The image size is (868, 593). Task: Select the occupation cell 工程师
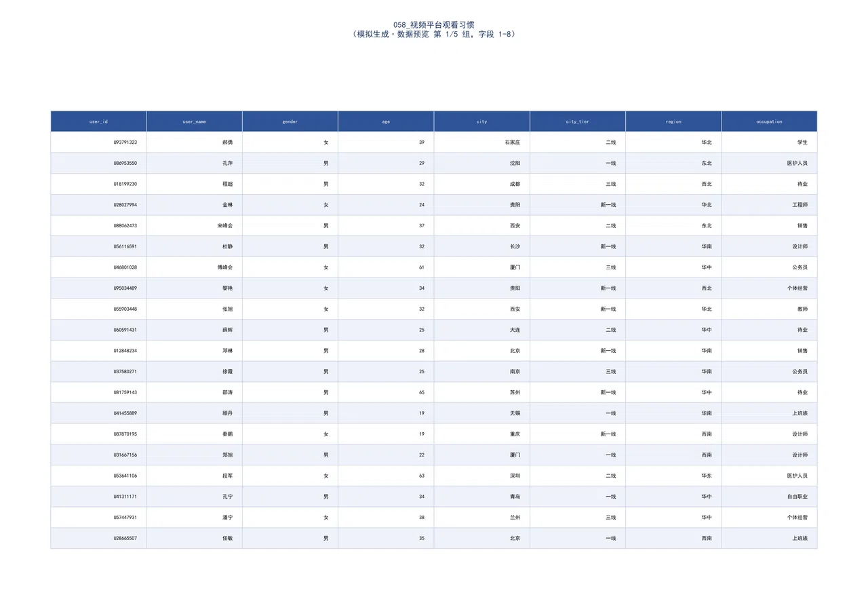point(770,205)
